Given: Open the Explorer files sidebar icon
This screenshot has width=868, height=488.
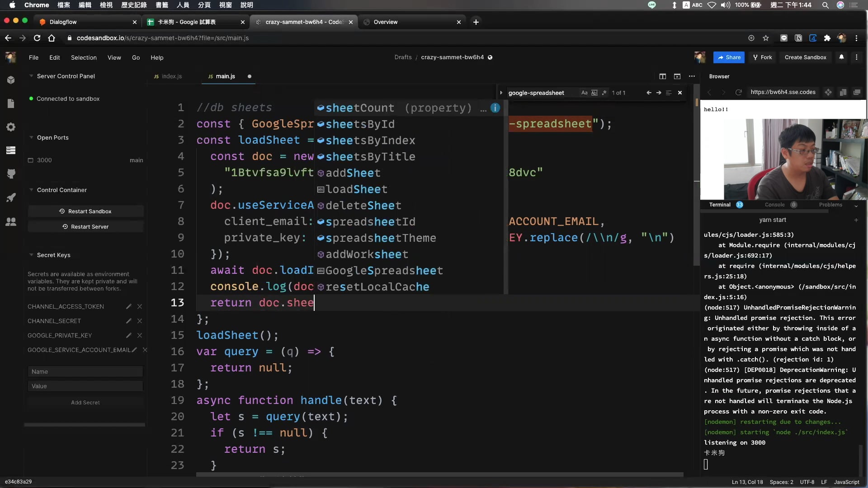Looking at the screenshot, I should point(11,103).
